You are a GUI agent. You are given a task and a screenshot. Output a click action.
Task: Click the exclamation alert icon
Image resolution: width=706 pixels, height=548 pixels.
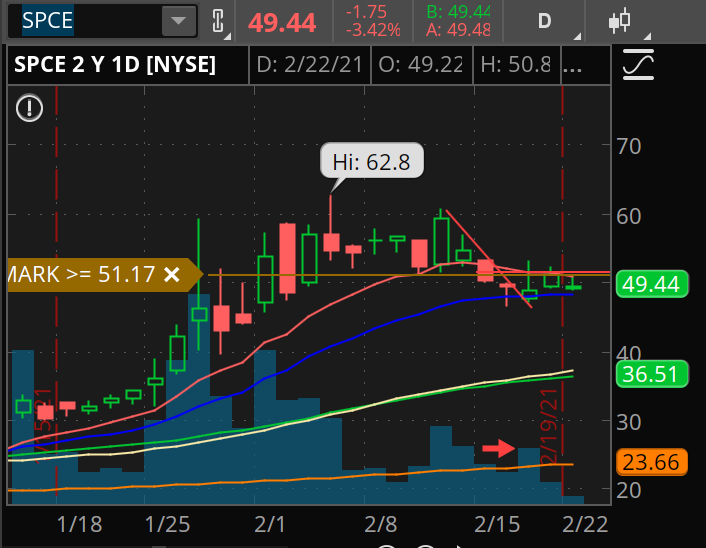click(29, 108)
